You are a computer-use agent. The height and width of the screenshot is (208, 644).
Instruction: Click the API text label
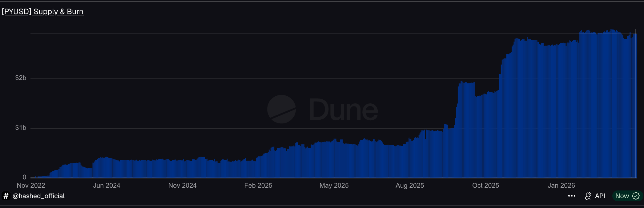[x=600, y=196]
